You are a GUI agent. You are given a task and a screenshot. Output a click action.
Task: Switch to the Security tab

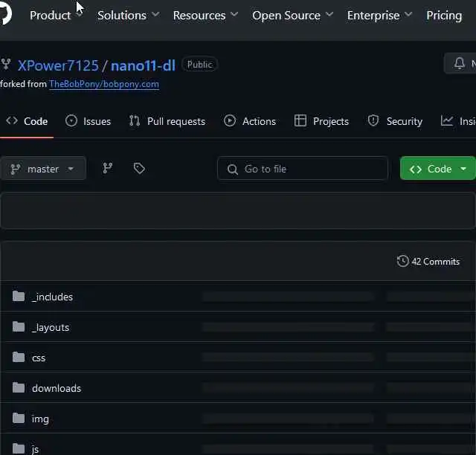click(x=395, y=121)
